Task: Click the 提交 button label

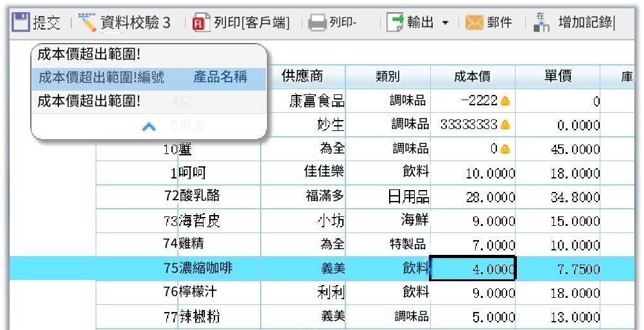Action: [46, 22]
